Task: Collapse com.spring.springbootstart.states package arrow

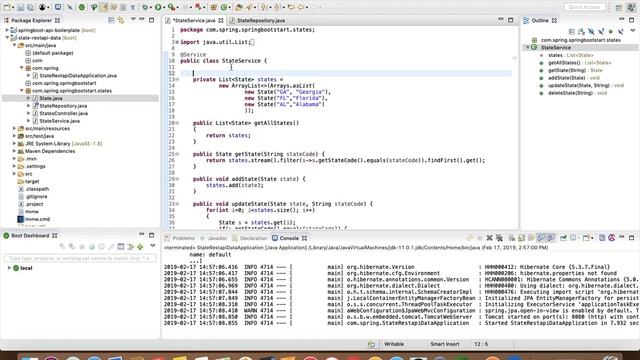Action: [22, 91]
